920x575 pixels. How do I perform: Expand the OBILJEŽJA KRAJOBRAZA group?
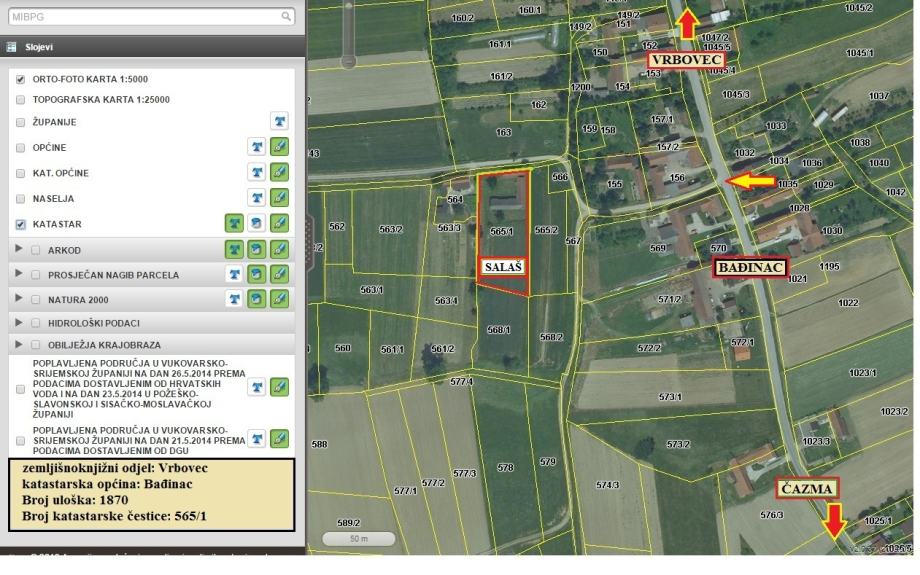tap(18, 344)
